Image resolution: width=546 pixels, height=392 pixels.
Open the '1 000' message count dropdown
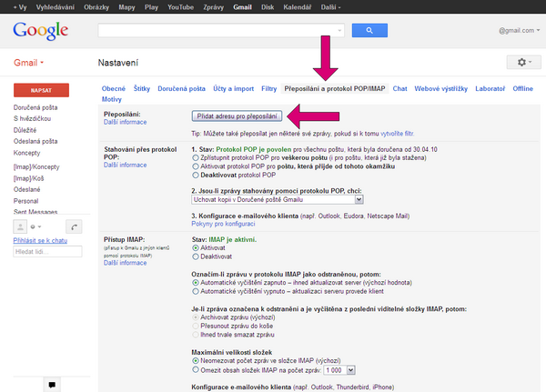point(339,370)
